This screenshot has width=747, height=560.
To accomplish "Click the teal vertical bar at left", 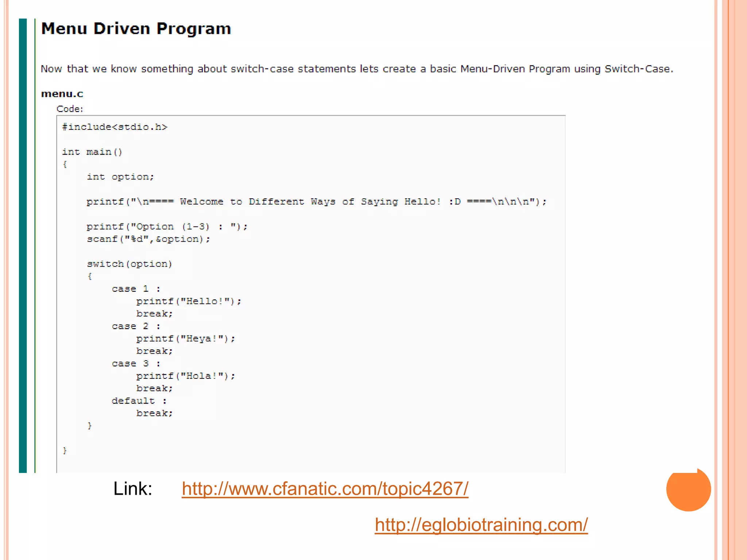I will [23, 245].
